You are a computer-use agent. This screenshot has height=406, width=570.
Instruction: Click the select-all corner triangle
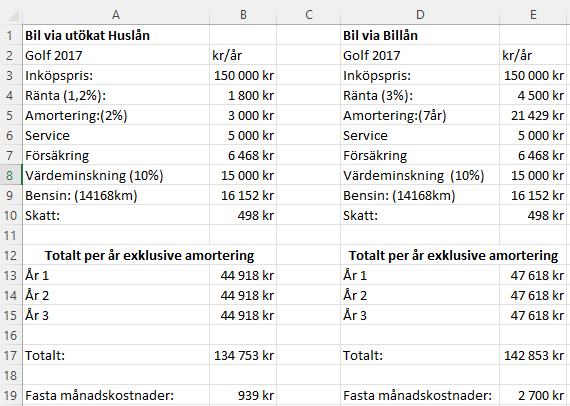(11, 15)
